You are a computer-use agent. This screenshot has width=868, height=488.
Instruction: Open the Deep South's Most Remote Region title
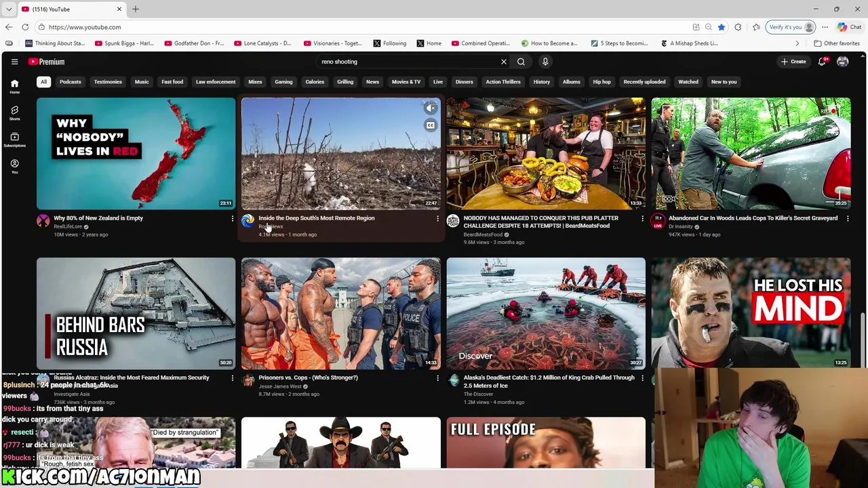click(x=316, y=218)
